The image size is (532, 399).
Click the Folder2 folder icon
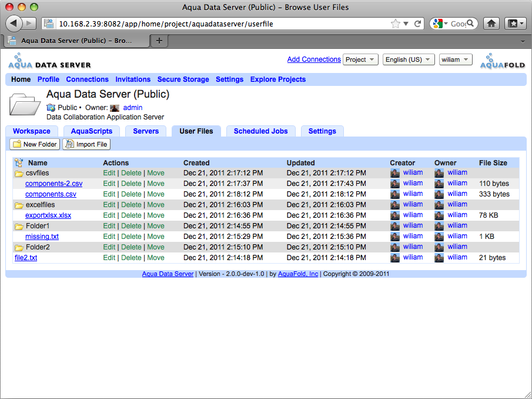coord(19,248)
